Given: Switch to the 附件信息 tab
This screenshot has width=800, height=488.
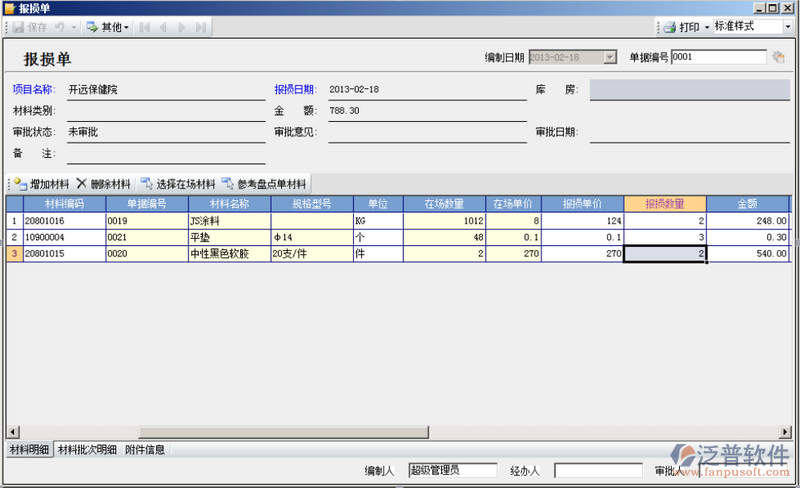Looking at the screenshot, I should (145, 450).
